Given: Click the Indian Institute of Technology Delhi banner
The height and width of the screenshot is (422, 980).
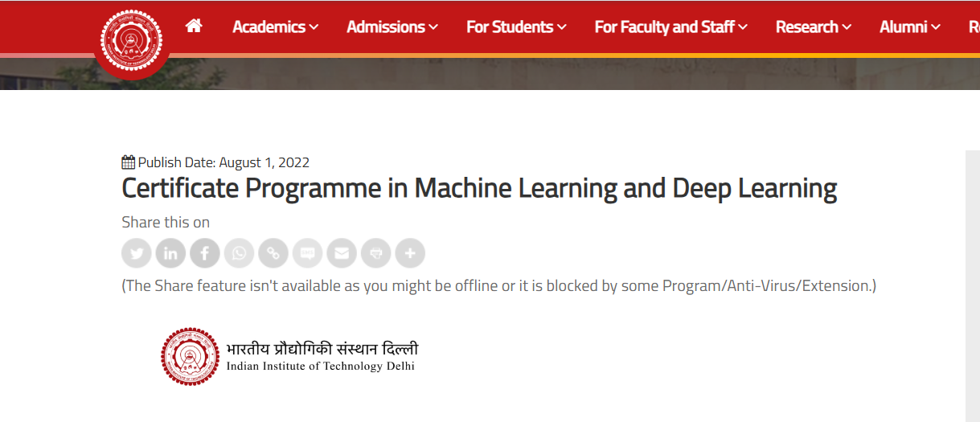Looking at the screenshot, I should tap(289, 357).
